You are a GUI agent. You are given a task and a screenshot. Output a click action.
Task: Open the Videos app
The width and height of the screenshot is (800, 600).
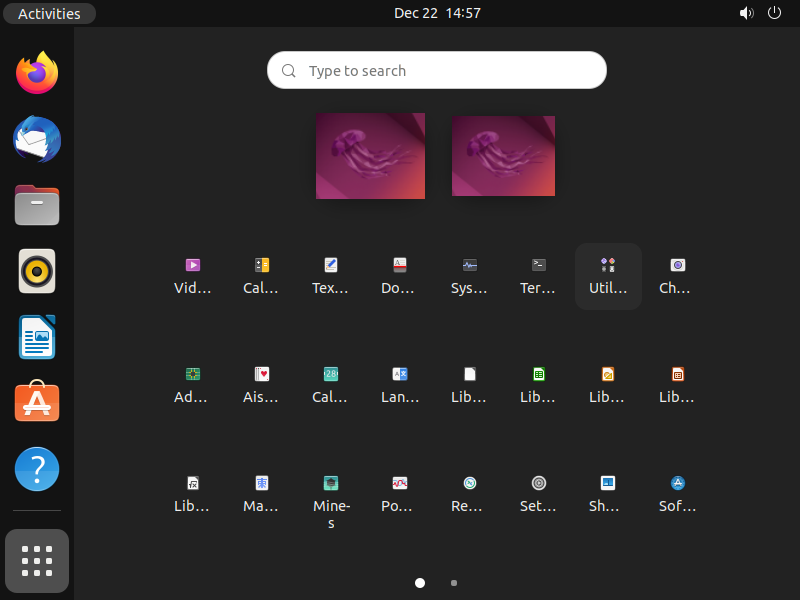(x=193, y=276)
